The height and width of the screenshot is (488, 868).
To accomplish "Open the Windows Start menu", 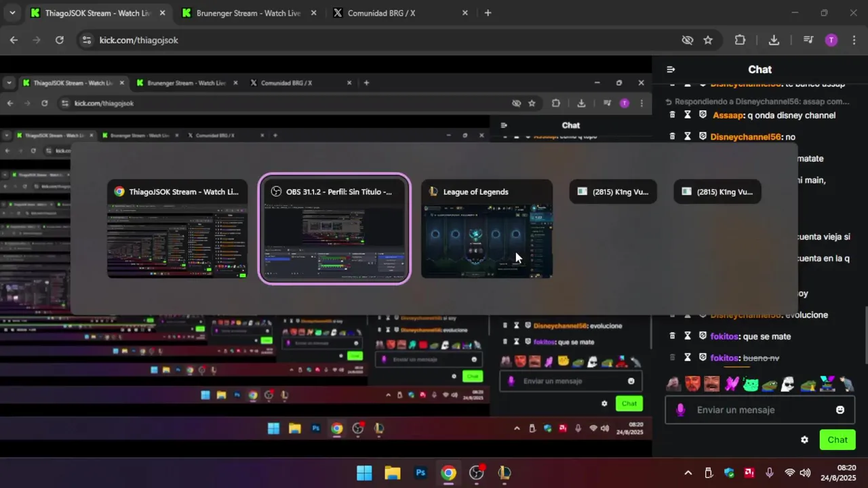I will click(x=364, y=473).
